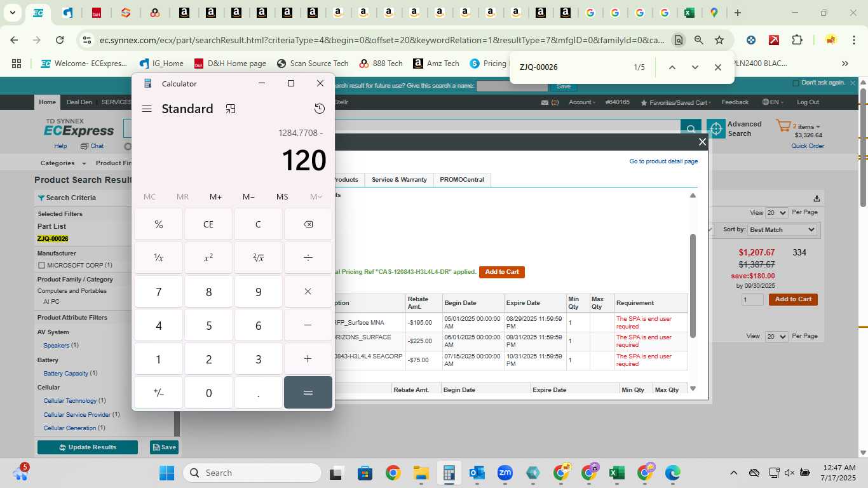
Task: Tick the Don't ask again checkbox
Action: [x=796, y=83]
